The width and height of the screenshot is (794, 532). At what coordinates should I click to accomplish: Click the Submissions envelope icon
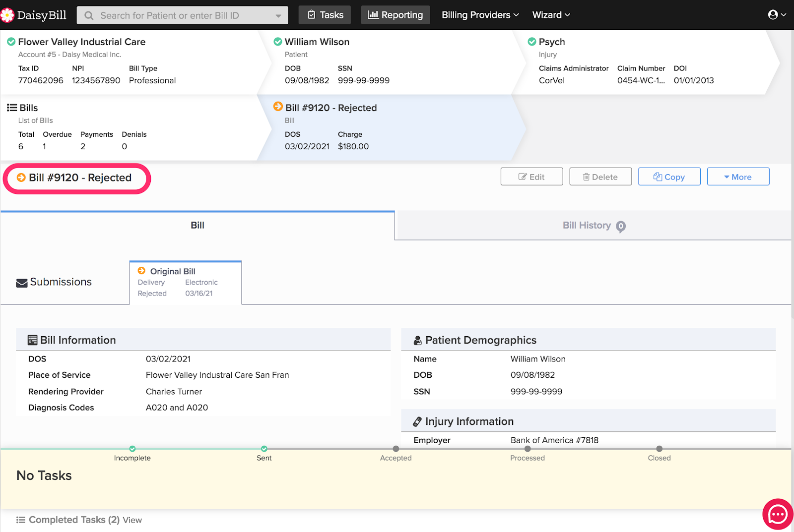[x=22, y=283]
